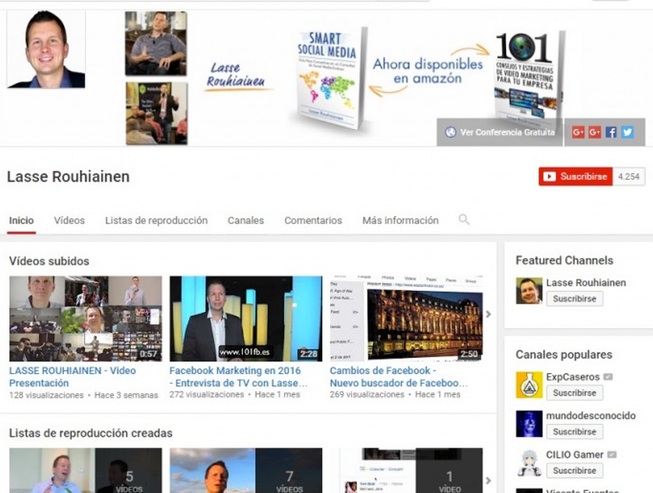The image size is (653, 493).
Task: Click "128 visualizaciones" text
Action: pyautogui.click(x=46, y=395)
